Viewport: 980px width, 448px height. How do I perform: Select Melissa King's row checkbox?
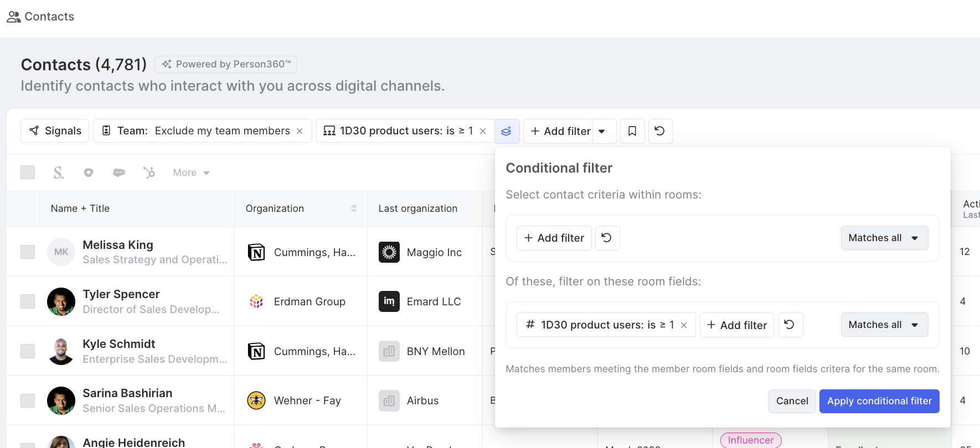(28, 252)
